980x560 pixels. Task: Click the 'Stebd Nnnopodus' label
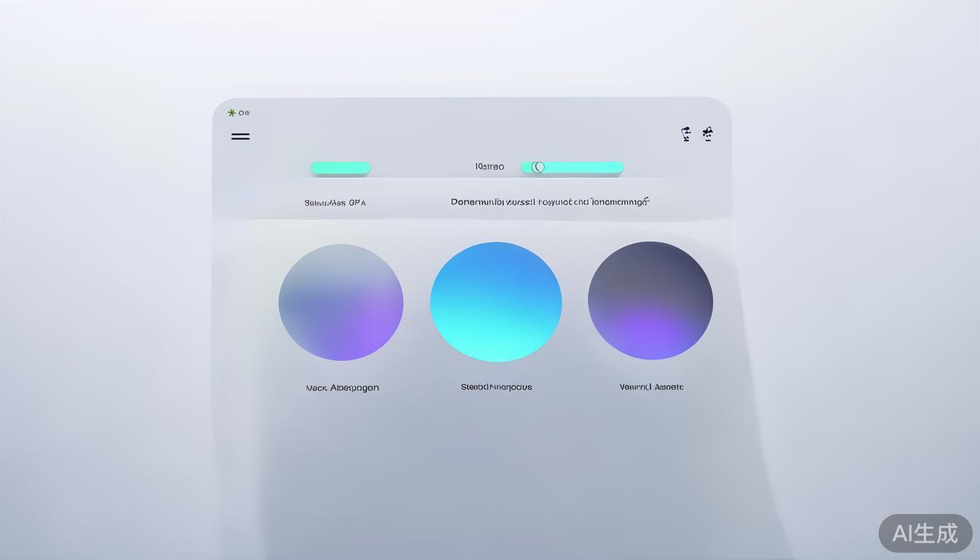pos(496,387)
